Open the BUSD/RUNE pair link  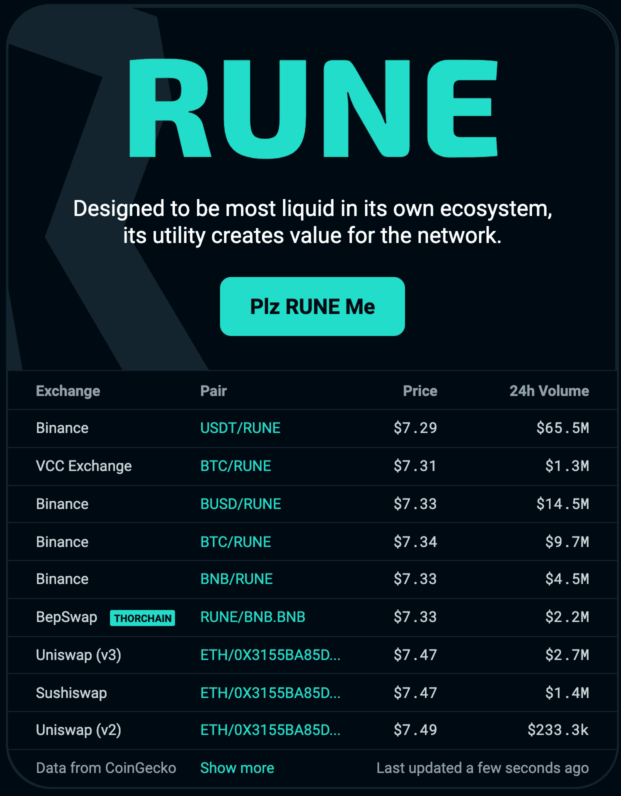(241, 504)
